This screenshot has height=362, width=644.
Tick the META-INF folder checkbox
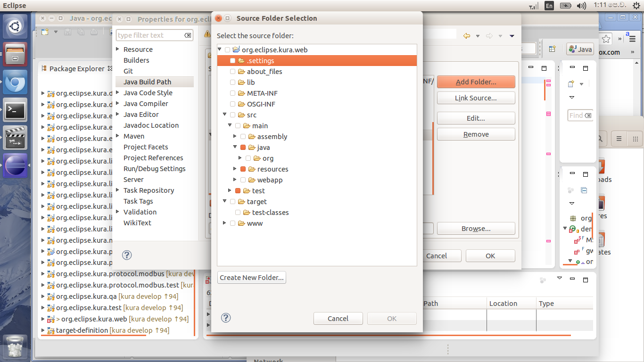pyautogui.click(x=232, y=93)
